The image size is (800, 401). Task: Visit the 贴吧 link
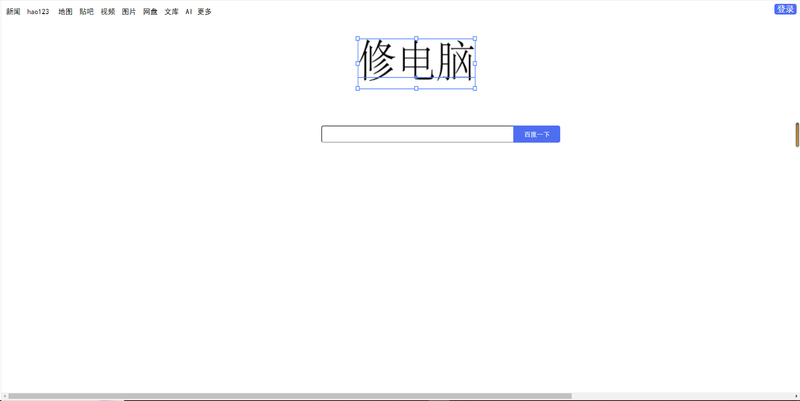(x=87, y=12)
